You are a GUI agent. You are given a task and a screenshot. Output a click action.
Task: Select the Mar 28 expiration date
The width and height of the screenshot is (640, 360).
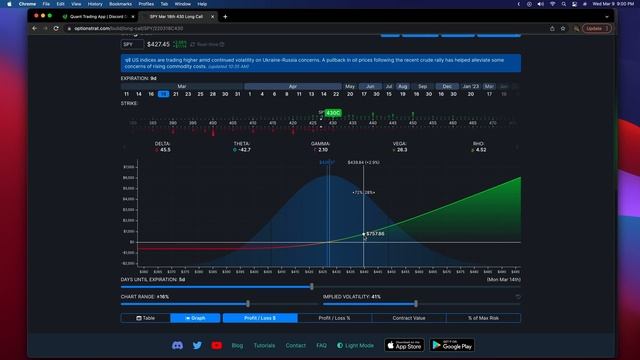213,94
